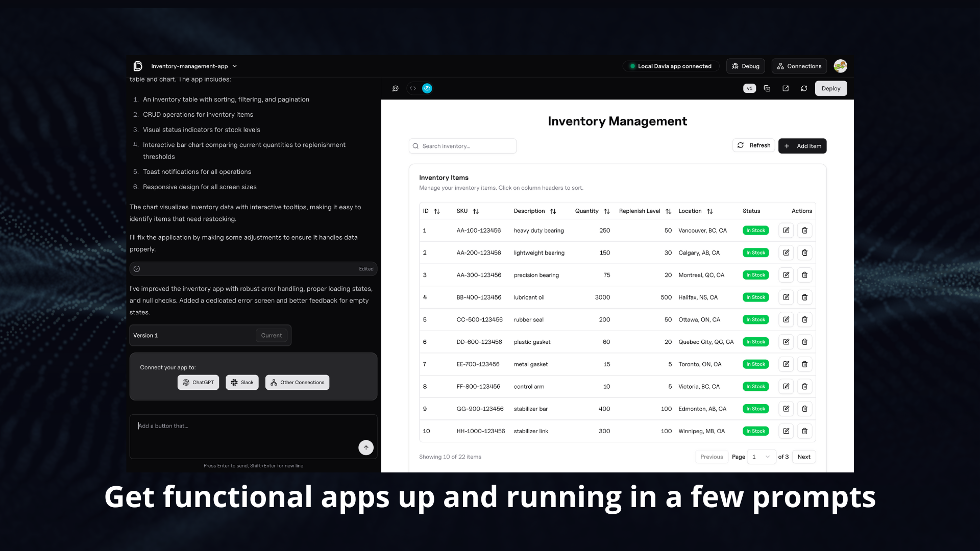Edit the rubber seal item
The width and height of the screenshot is (980, 551).
[786, 319]
